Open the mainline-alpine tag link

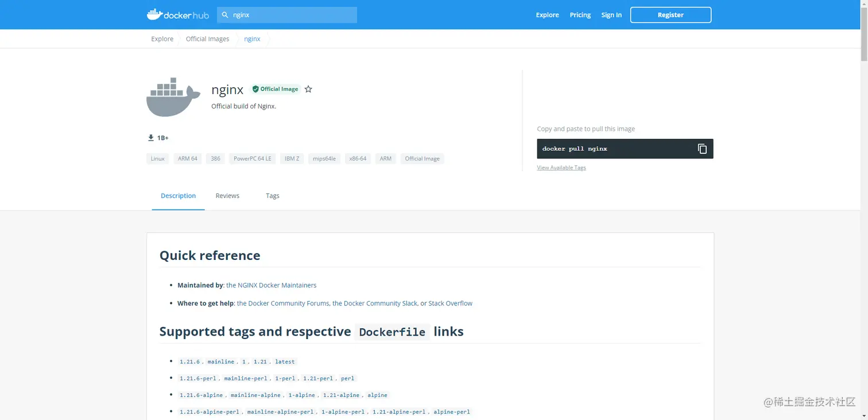coord(256,395)
